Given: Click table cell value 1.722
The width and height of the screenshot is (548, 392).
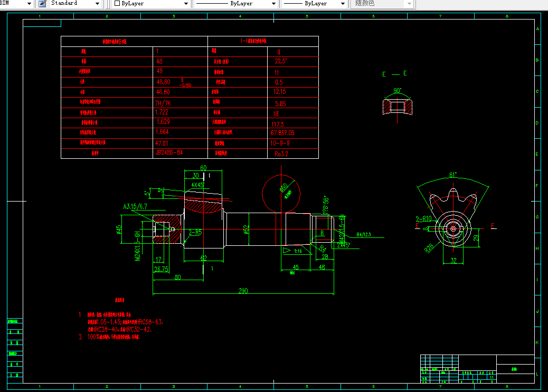Looking at the screenshot, I should (x=162, y=112).
